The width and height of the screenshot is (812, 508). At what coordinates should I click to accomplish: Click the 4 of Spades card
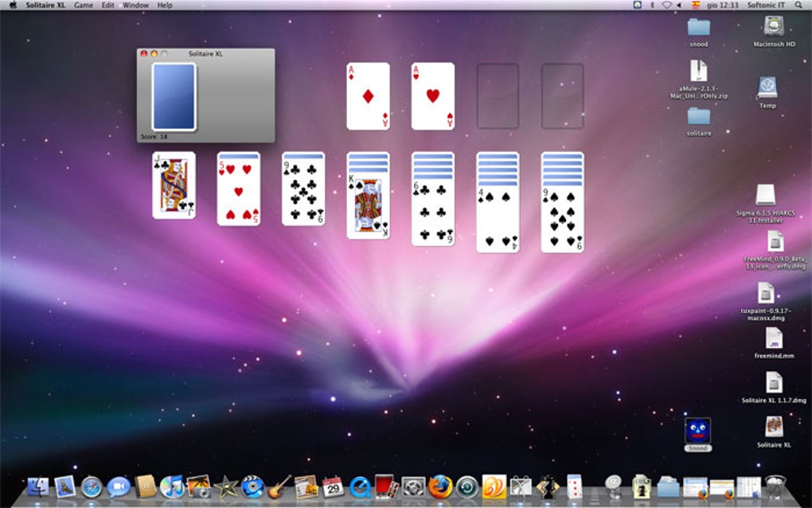[x=498, y=219]
